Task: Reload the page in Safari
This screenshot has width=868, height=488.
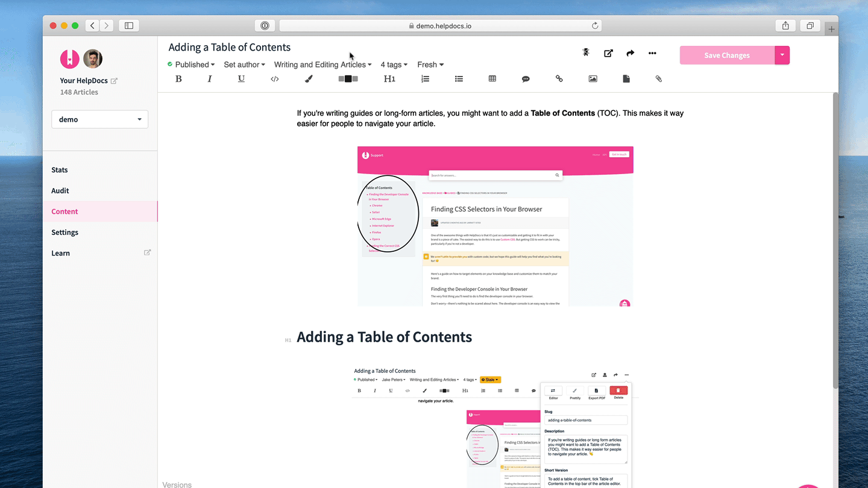Action: 595,25
